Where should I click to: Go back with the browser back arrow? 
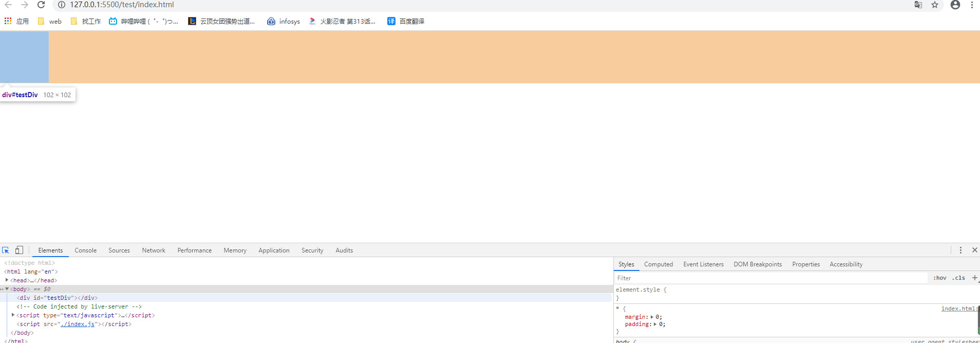pos(8,5)
